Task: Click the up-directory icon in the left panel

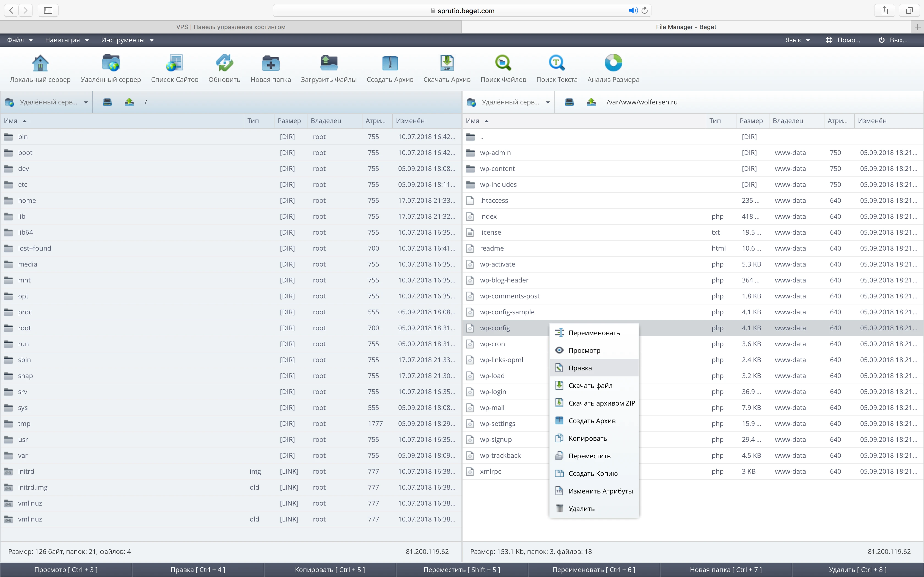Action: point(129,102)
